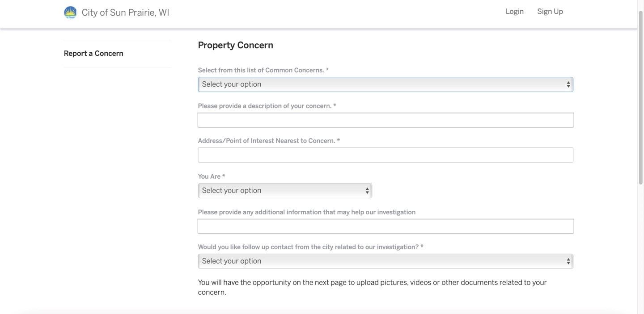This screenshot has width=644, height=314.
Task: Click the additional information text field
Action: [386, 226]
